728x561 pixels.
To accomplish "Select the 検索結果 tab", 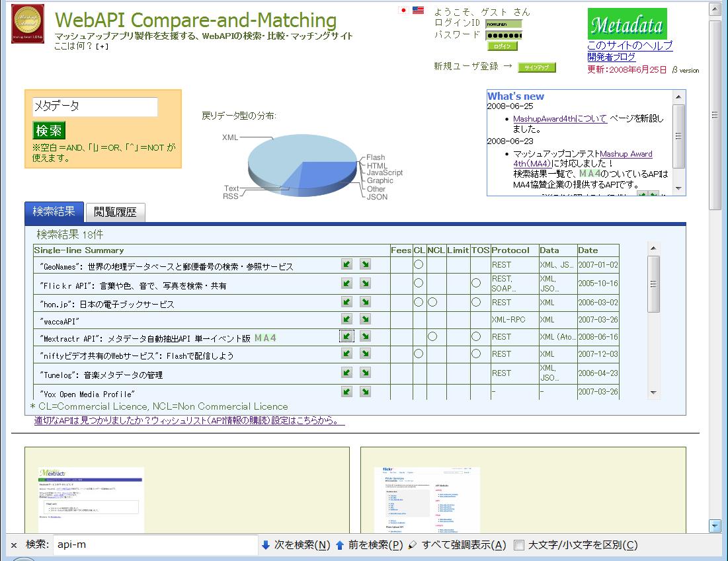I will (54, 211).
